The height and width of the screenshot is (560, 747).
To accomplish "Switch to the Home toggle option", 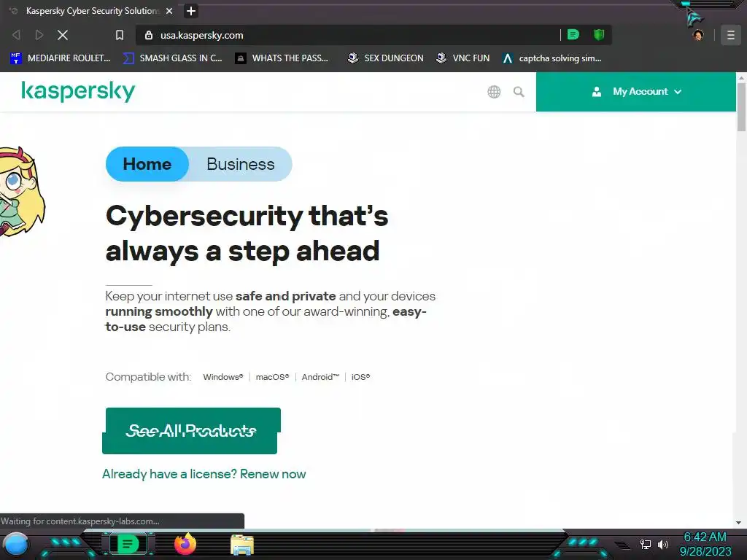I will point(147,164).
